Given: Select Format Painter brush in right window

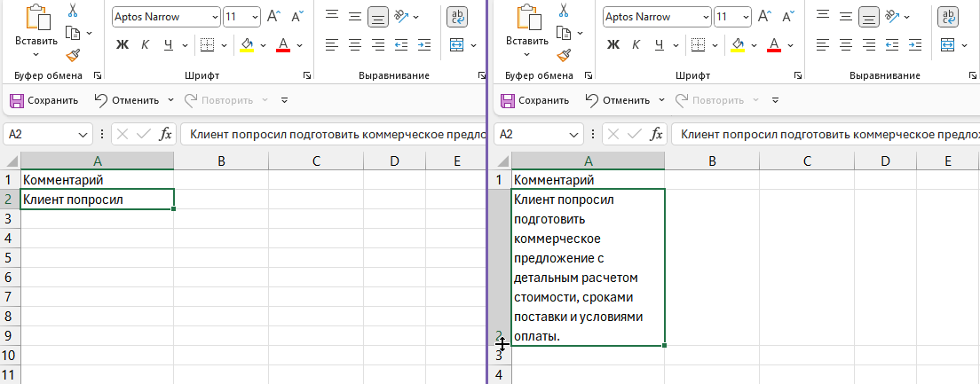Looking at the screenshot, I should pos(564,55).
